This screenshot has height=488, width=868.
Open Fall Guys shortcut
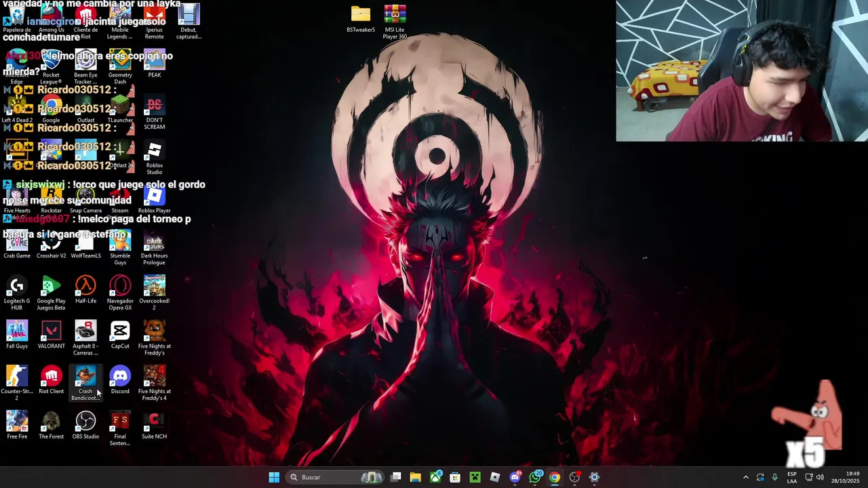click(x=17, y=335)
